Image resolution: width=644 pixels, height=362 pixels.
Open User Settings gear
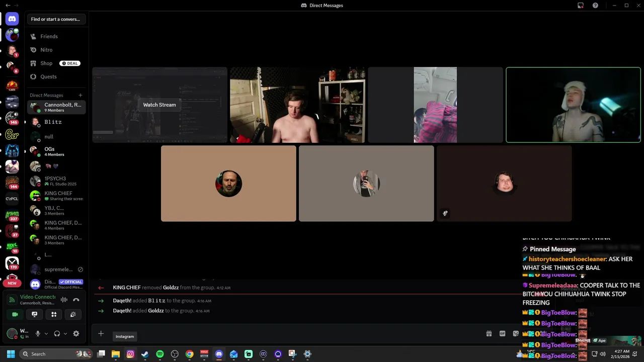coord(76,333)
